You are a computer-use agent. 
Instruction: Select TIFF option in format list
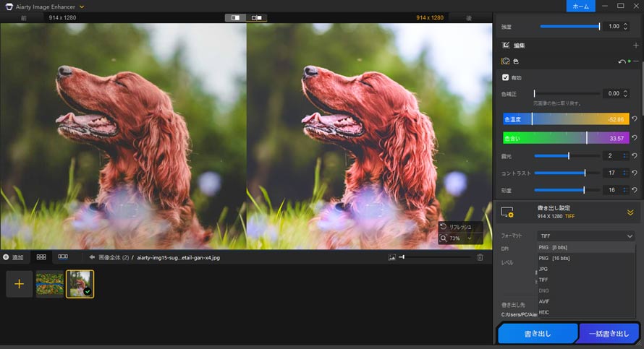586,280
